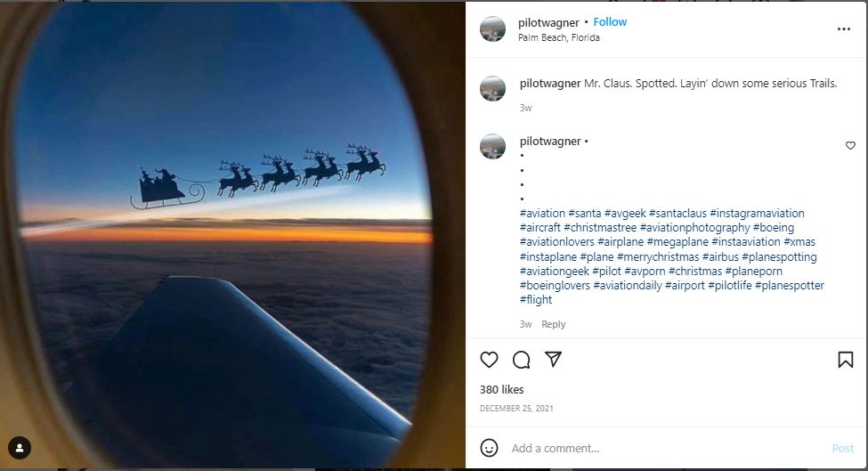868x471 pixels.
Task: Open the #santaclaus hashtag link
Action: [677, 214]
